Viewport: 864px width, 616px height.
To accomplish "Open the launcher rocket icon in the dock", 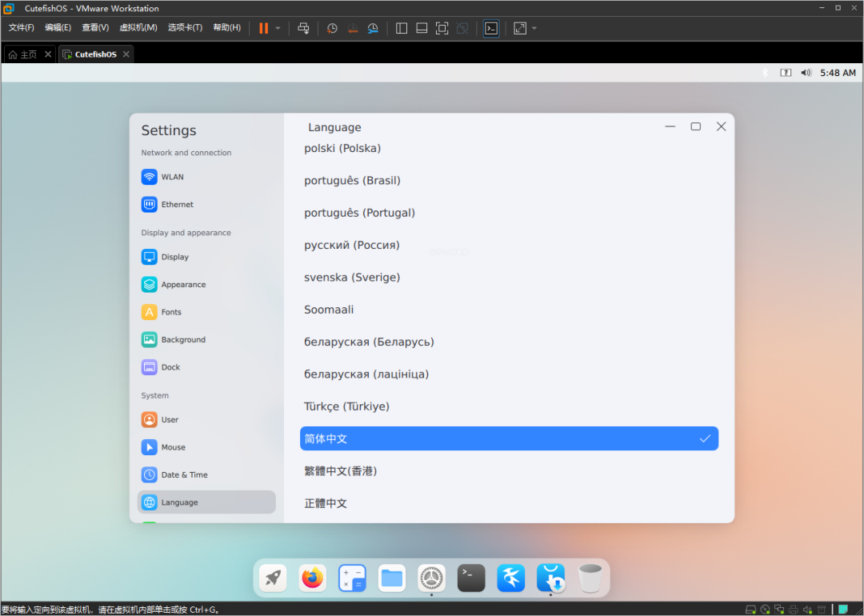I will (273, 578).
